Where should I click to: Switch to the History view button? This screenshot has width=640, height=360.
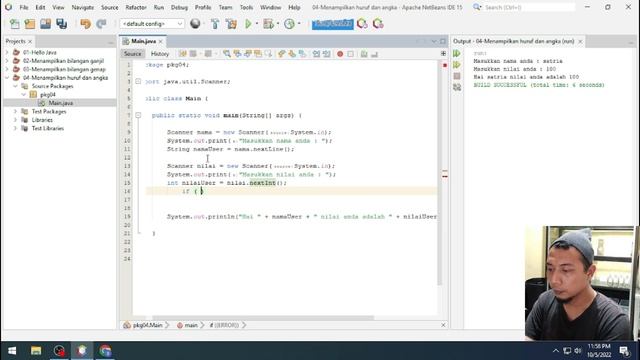tap(160, 54)
